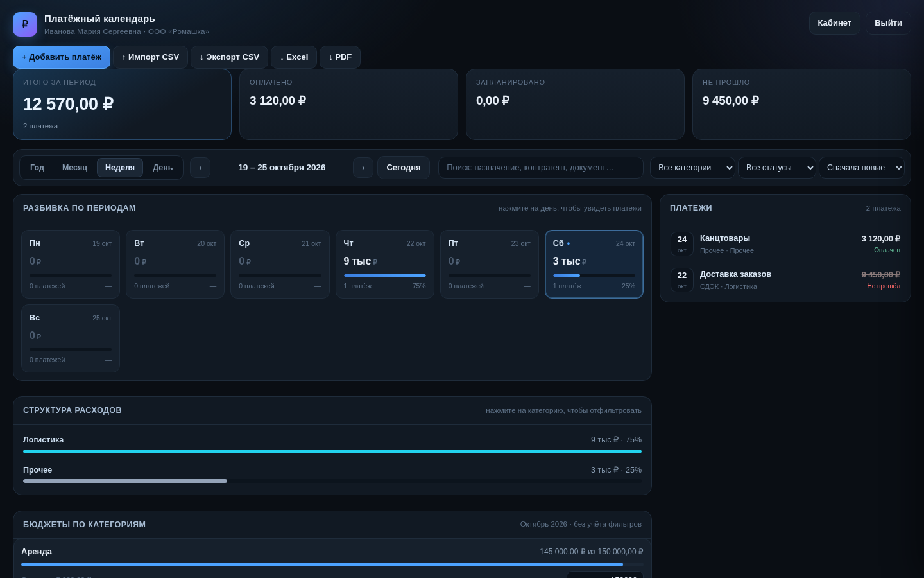Select Thursday 22 окт day card
Viewport: 924px width, 578px height.
(x=385, y=265)
